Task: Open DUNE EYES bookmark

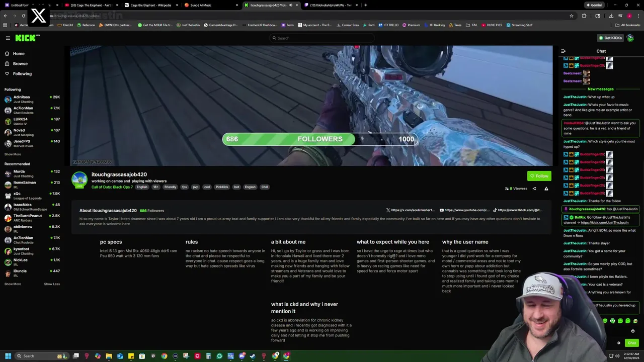Action: [x=492, y=25]
